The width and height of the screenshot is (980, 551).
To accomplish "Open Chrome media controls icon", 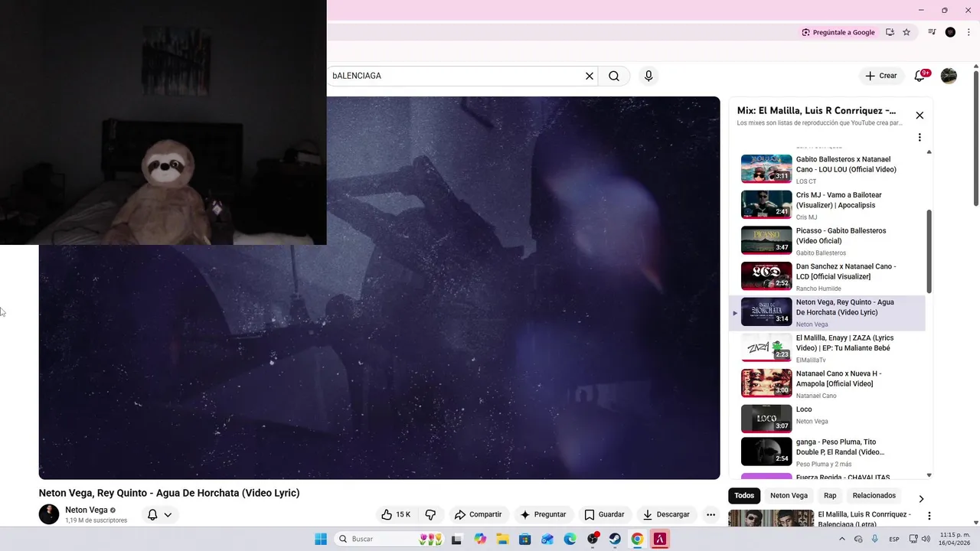I will click(932, 32).
